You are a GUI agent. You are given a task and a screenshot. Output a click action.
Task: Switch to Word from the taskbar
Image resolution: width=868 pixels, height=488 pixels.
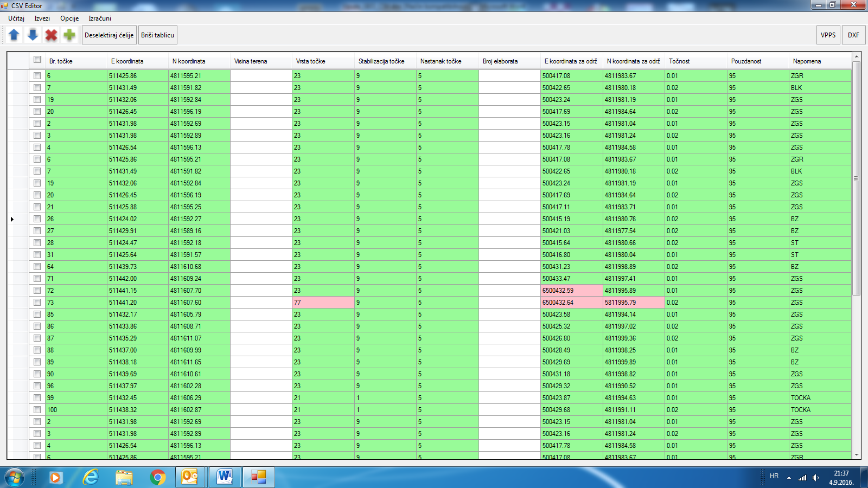point(225,477)
